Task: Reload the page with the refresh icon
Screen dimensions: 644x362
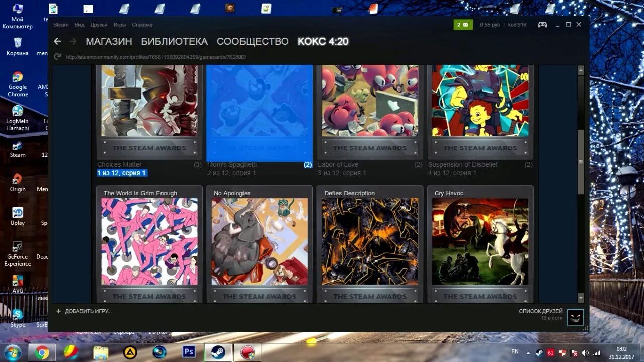Action: (57, 57)
